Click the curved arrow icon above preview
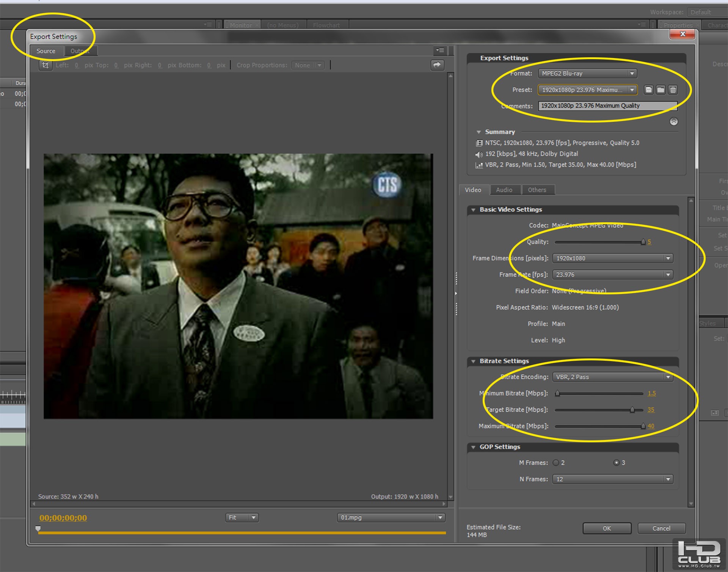This screenshot has height=572, width=728. pyautogui.click(x=437, y=65)
